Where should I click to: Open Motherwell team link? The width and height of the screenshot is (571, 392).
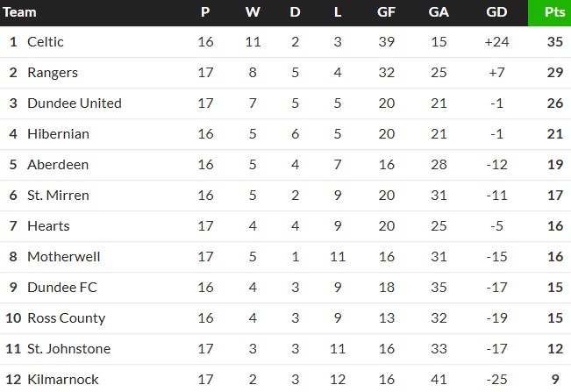pos(63,257)
